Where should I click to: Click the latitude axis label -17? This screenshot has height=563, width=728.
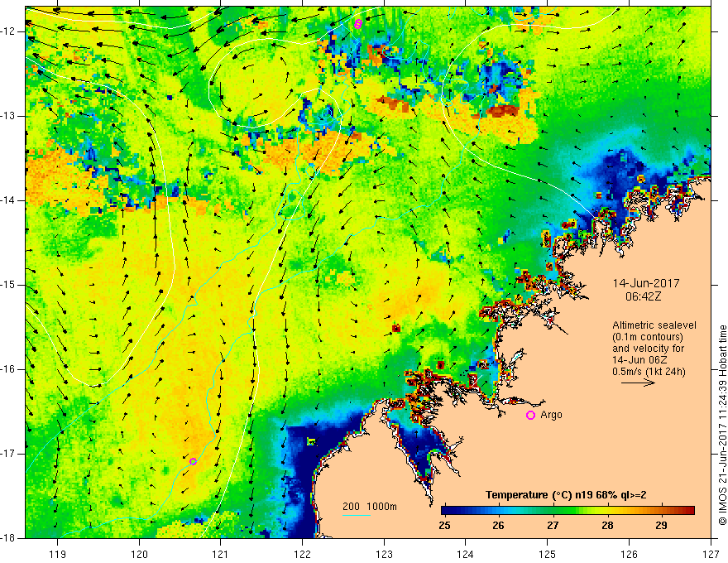tap(10, 454)
